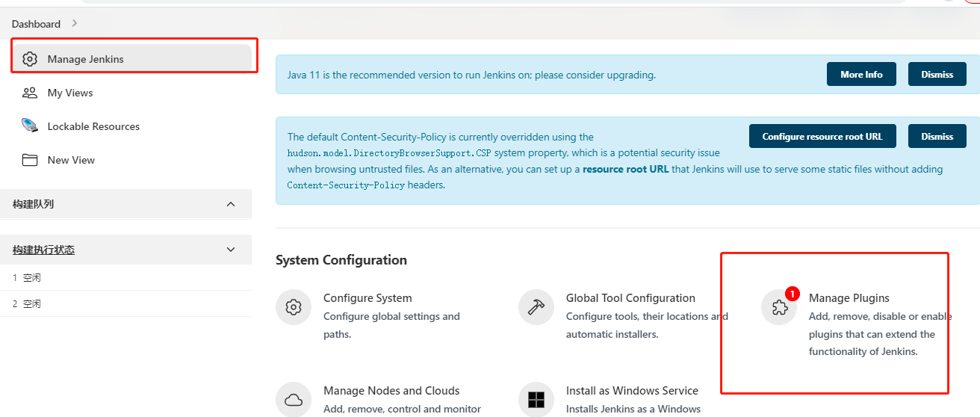The height and width of the screenshot is (417, 980).
Task: Open the 构建执行状态 link
Action: pos(43,250)
